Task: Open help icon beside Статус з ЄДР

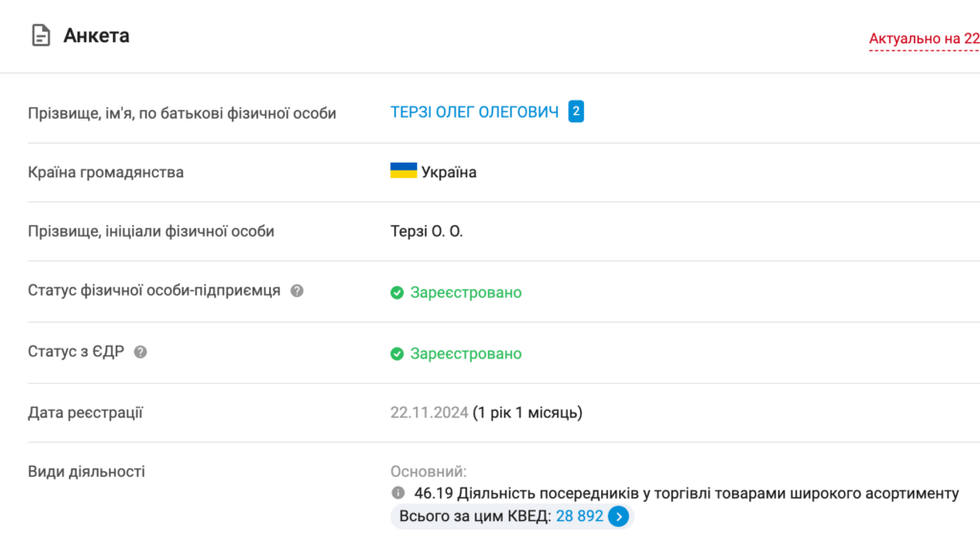Action: 141,351
